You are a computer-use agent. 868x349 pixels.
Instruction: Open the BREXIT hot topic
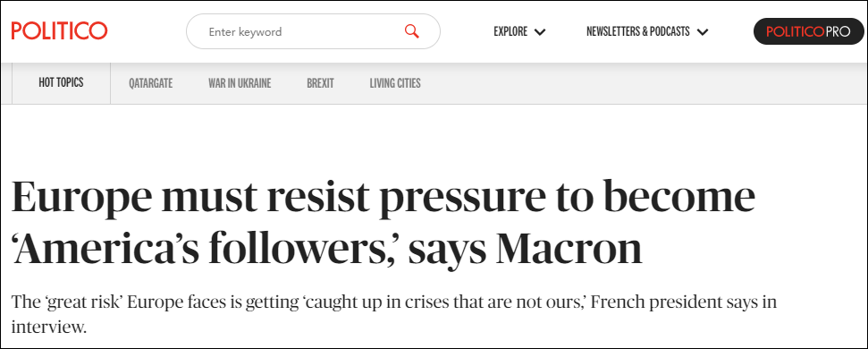coord(321,83)
